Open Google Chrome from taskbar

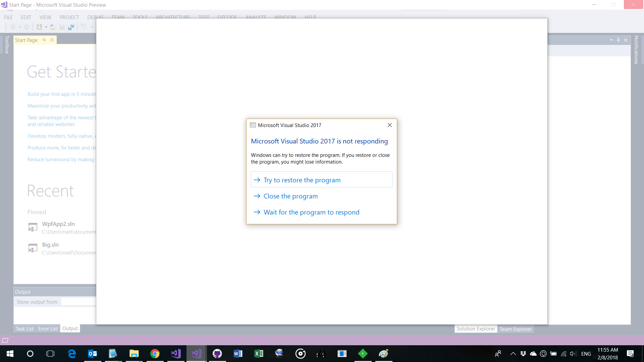[x=155, y=354]
